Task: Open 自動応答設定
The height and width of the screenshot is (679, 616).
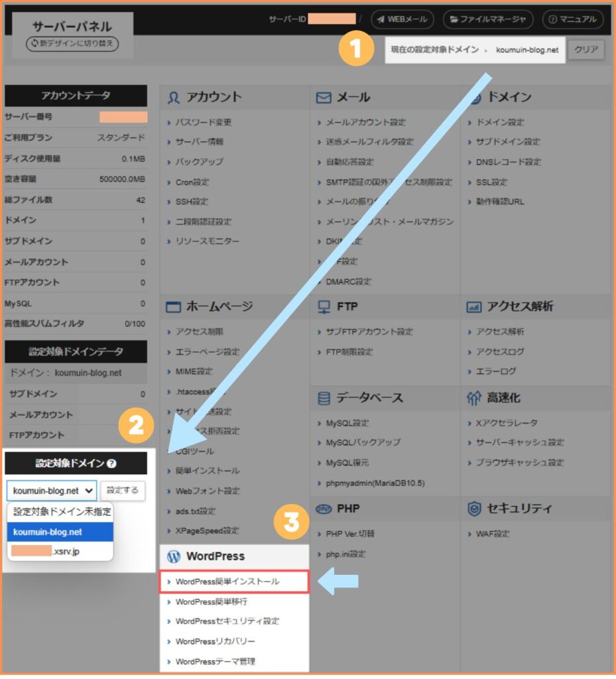Action: click(349, 162)
